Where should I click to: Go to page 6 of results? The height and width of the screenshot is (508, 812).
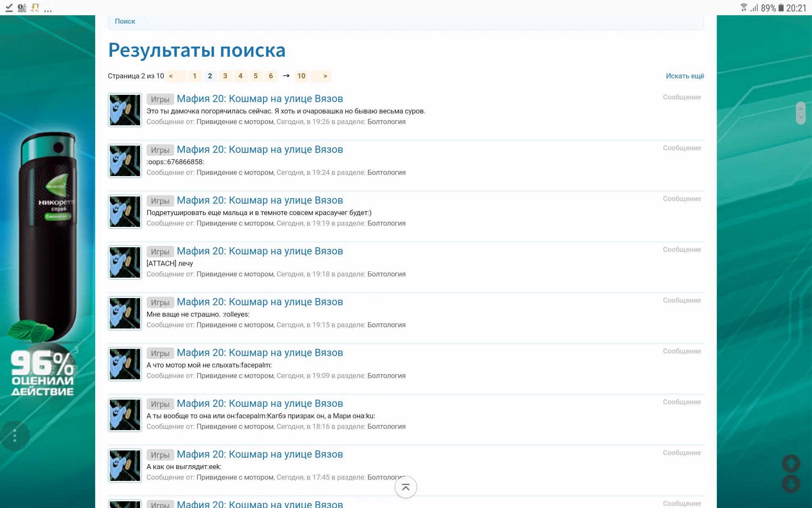click(271, 76)
